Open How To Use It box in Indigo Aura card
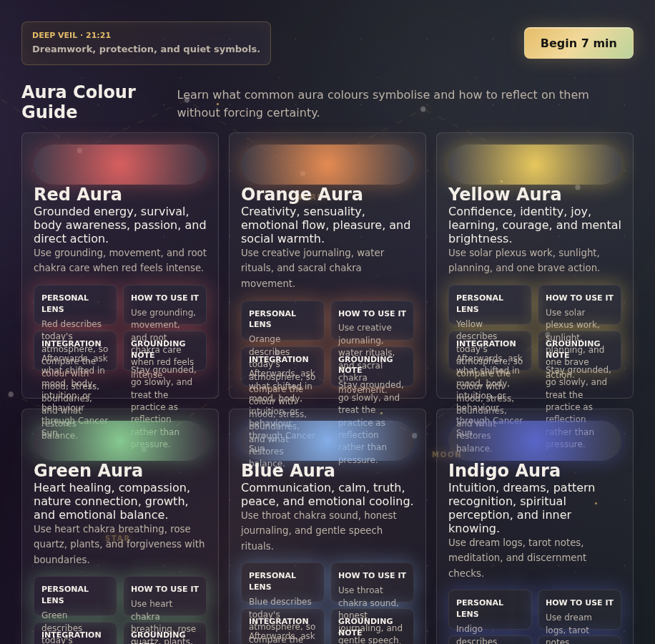This screenshot has width=655, height=644. coord(579,610)
